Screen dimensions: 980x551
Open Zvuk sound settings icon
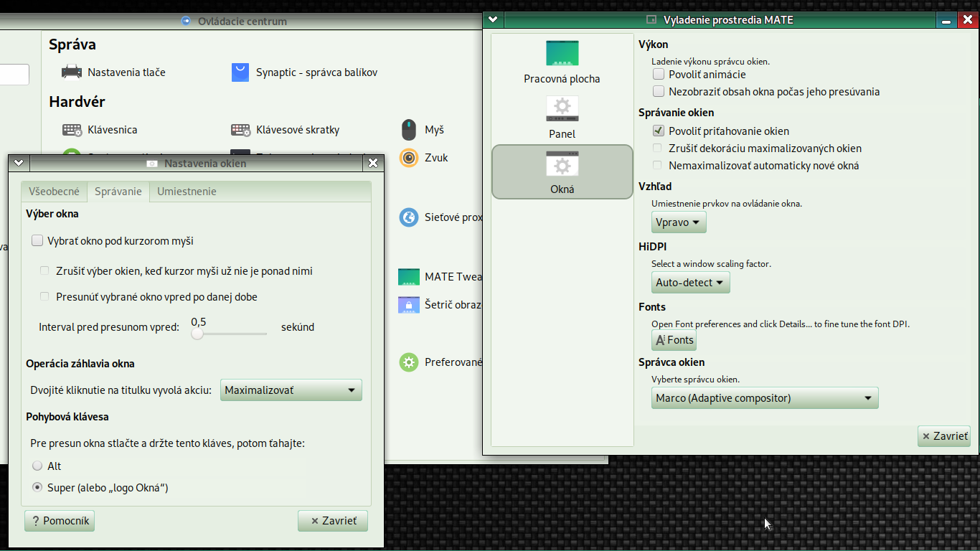coord(409,158)
